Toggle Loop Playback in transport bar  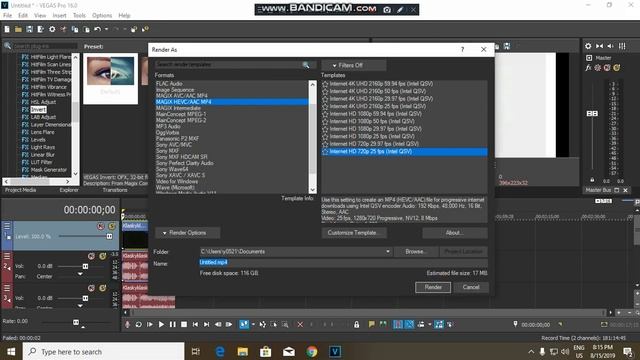click(x=138, y=324)
